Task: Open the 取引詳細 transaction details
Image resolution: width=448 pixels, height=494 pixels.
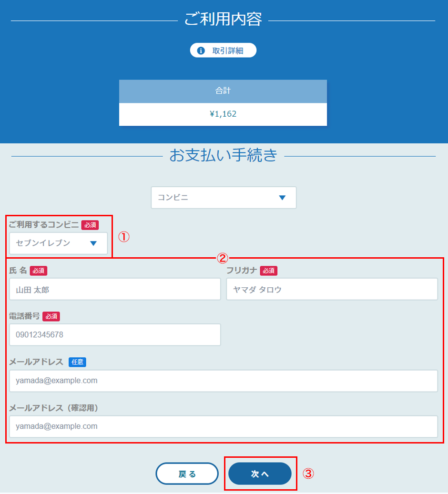Action: point(223,50)
